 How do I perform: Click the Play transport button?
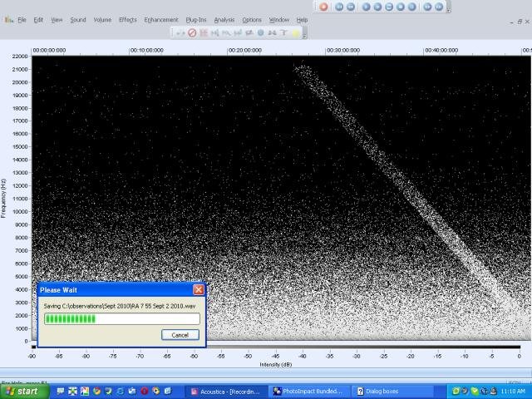pos(366,7)
